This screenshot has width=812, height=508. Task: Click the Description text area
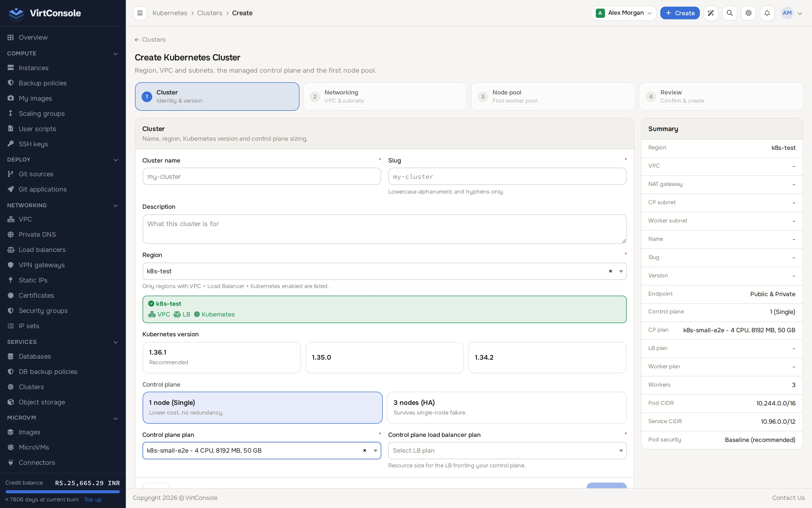[x=384, y=229]
